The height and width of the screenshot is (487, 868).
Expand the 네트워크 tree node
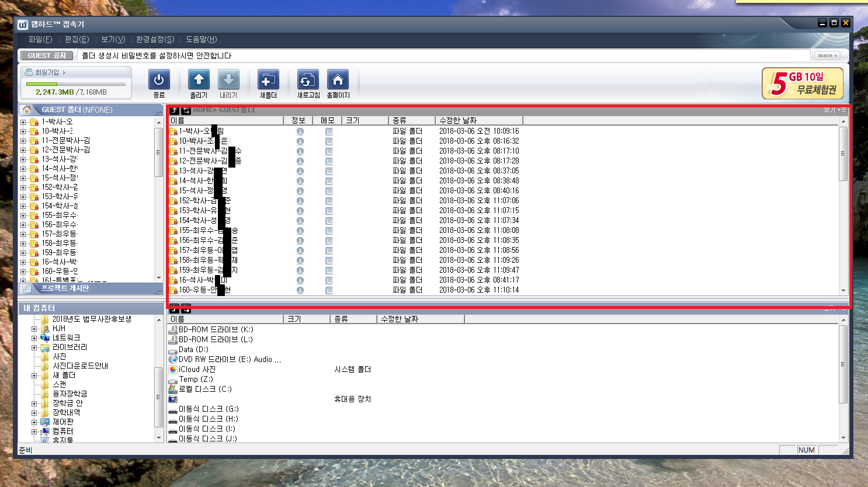[x=34, y=338]
